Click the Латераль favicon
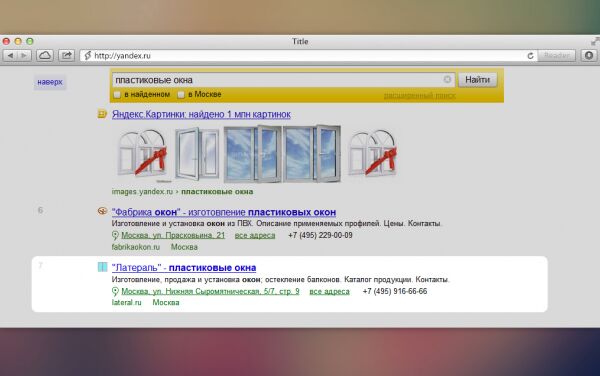The width and height of the screenshot is (600, 376). point(102,267)
